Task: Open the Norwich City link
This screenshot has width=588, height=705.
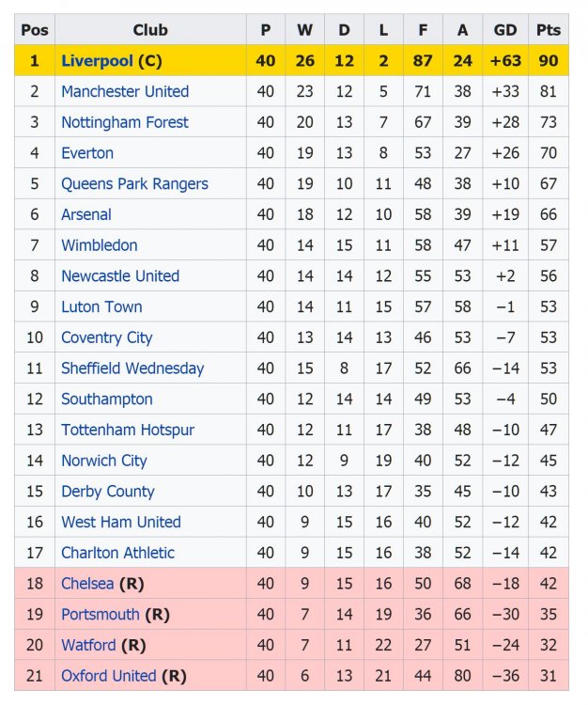Action: pos(104,461)
